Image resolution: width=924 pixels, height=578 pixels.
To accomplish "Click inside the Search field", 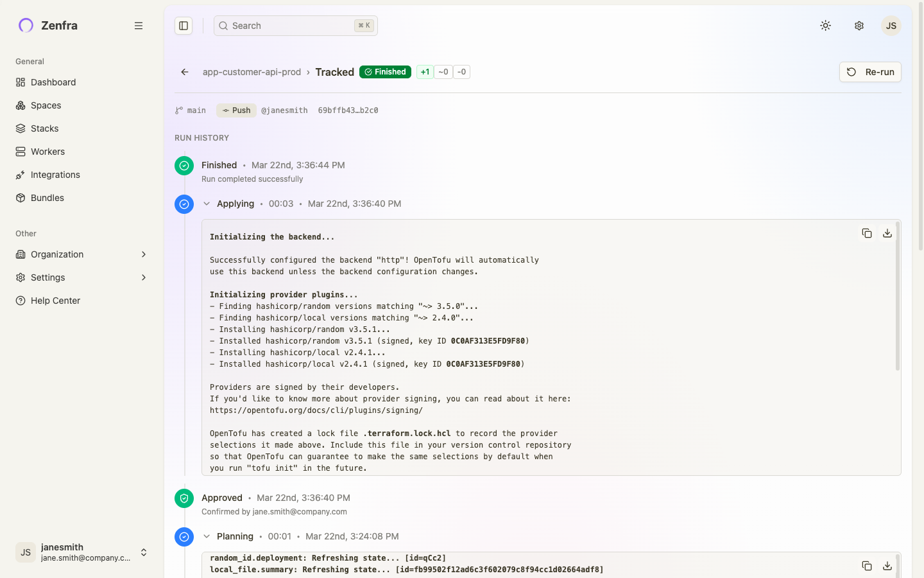I will (x=289, y=26).
